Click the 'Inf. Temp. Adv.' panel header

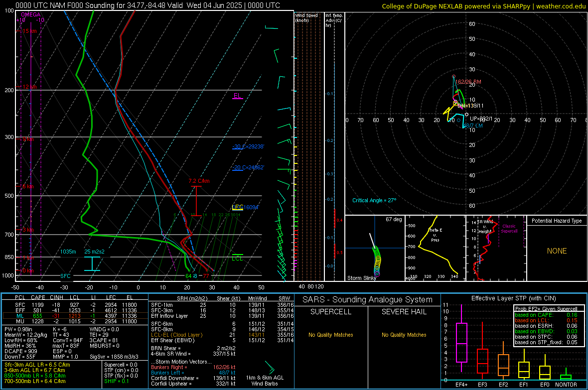tap(334, 20)
